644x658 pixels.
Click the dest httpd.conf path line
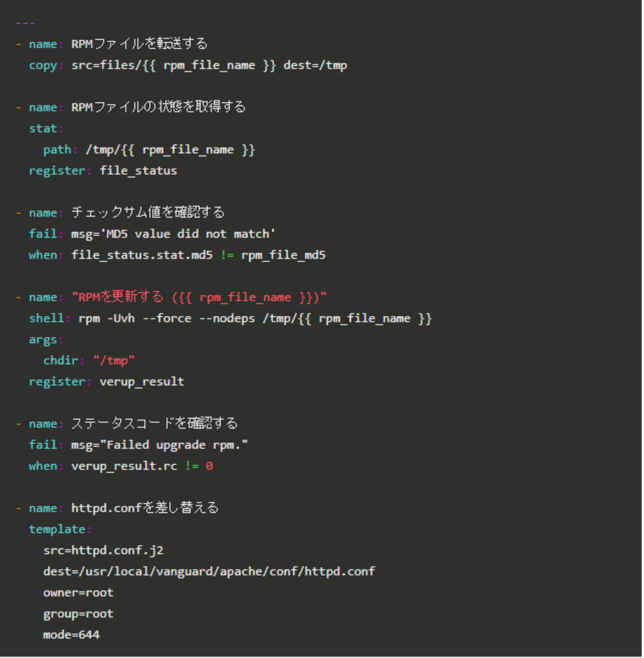tap(209, 572)
